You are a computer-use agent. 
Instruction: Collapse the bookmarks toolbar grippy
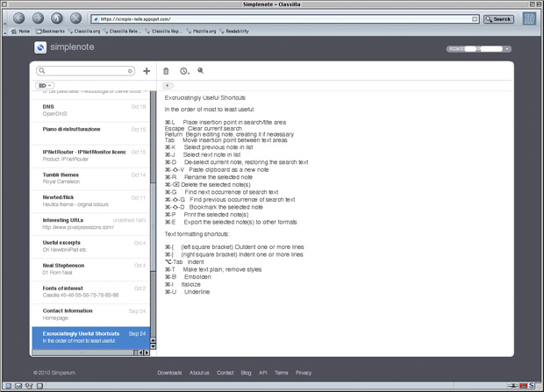(x=4, y=32)
